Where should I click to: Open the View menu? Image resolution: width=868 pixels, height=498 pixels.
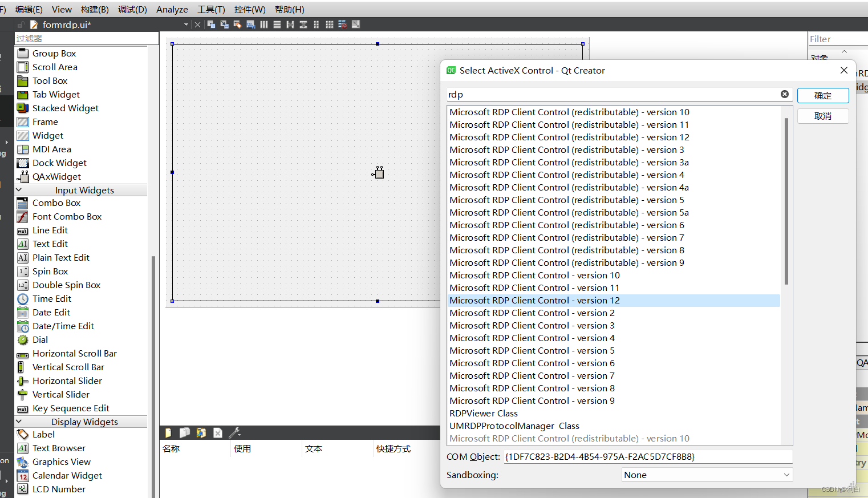click(x=62, y=10)
